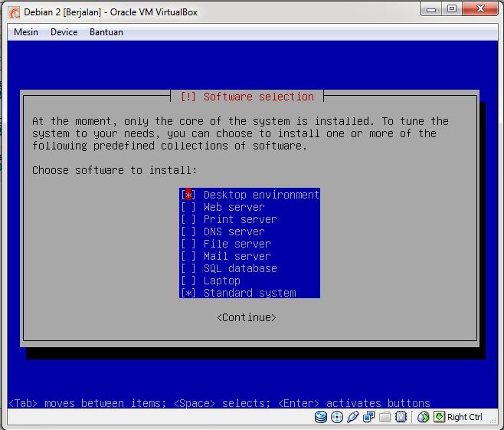This screenshot has width=504, height=430.
Task: Click the Continue button
Action: point(247,318)
